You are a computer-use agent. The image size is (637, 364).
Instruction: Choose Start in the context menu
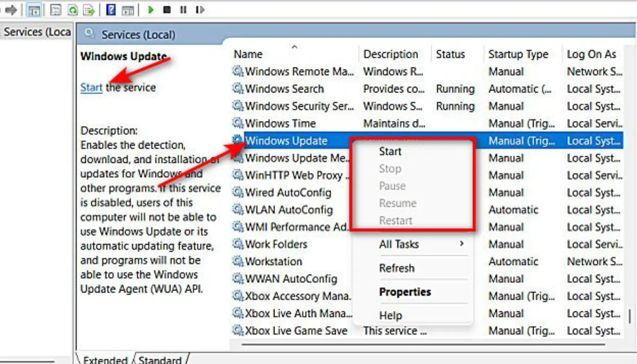pos(390,151)
